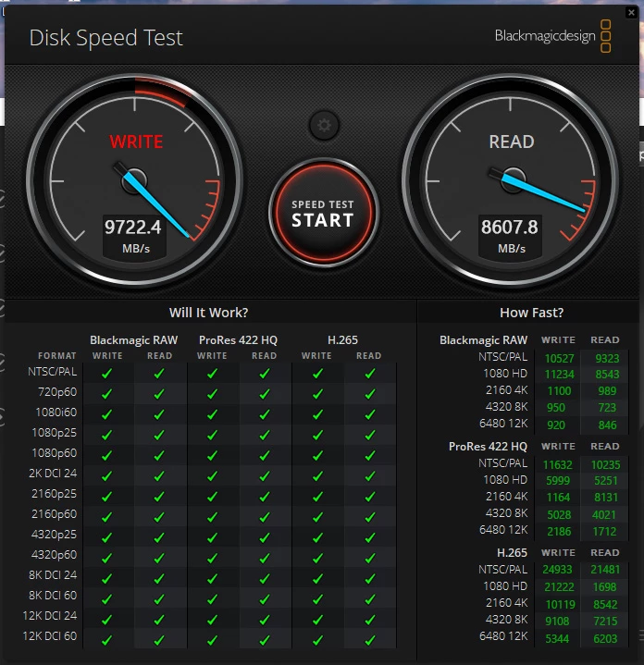Click NTSC/PAL Blackmagic RAW write checkmark

(x=107, y=374)
